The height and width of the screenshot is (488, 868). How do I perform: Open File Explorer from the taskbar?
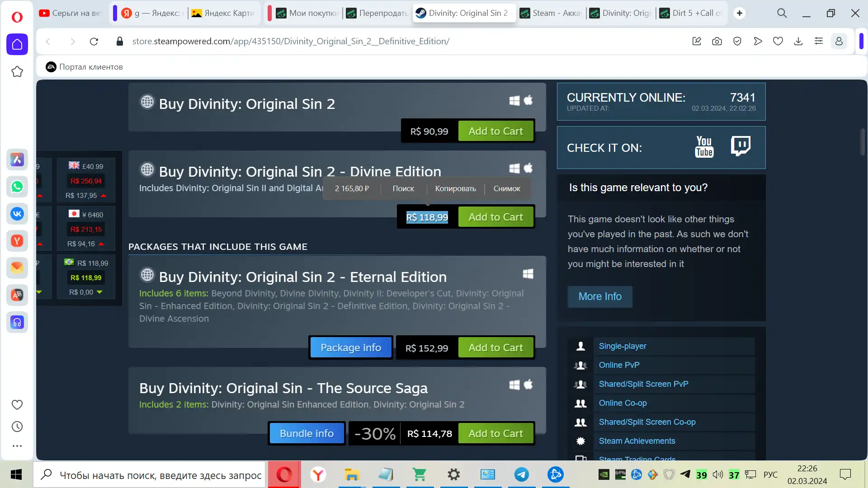point(351,475)
